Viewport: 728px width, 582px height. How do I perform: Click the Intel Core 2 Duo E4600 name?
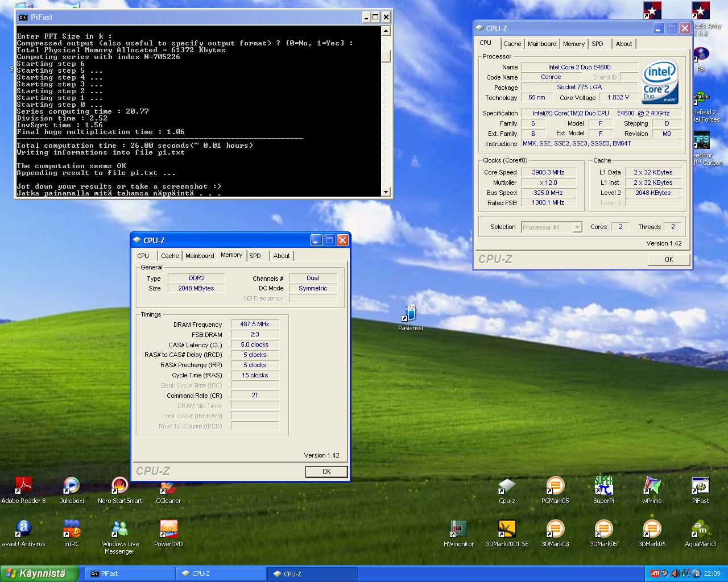click(579, 67)
